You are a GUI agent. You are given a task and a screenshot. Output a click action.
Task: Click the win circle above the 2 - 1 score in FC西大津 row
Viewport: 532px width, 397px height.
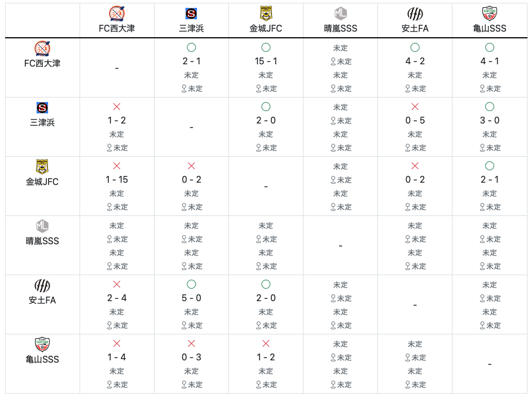click(191, 47)
